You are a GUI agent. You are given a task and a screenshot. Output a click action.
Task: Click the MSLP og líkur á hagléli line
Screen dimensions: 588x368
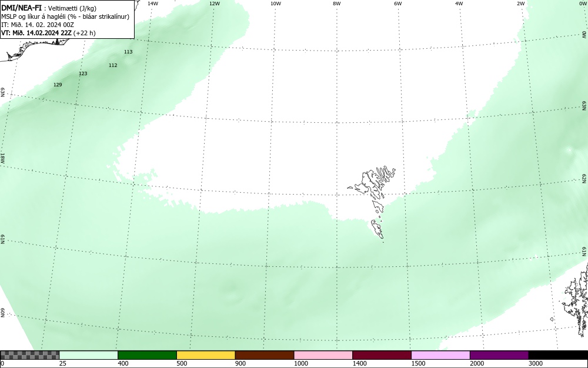coord(65,16)
